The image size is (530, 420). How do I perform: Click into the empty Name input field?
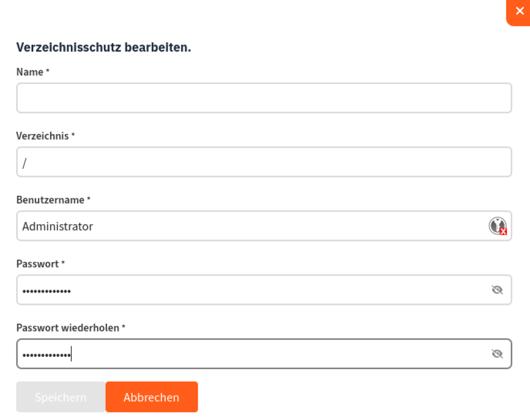click(264, 98)
